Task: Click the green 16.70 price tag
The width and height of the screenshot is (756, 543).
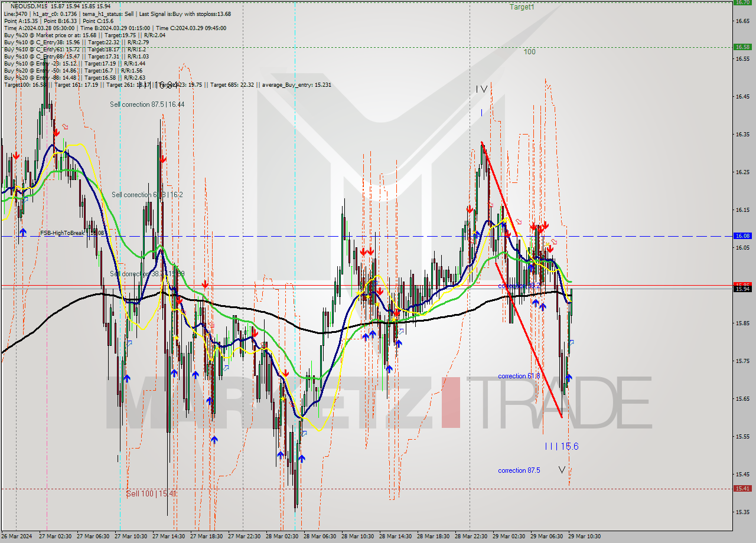Action: [742, 2]
